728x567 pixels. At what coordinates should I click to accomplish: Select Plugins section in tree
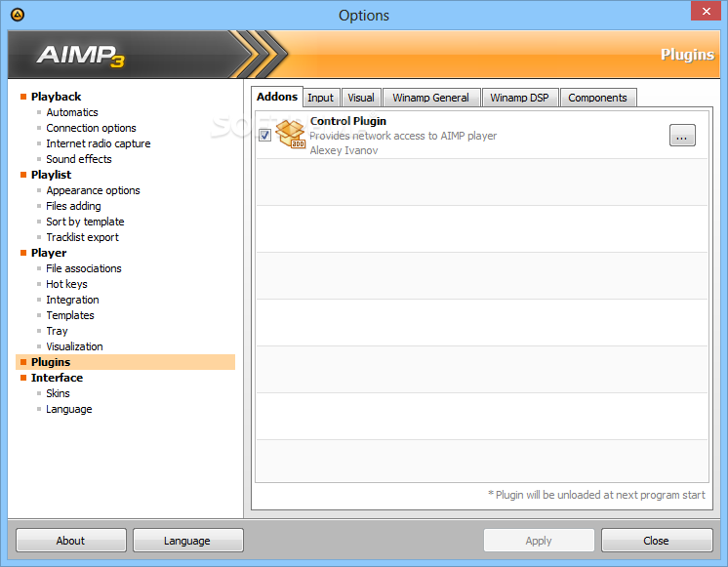click(x=125, y=362)
